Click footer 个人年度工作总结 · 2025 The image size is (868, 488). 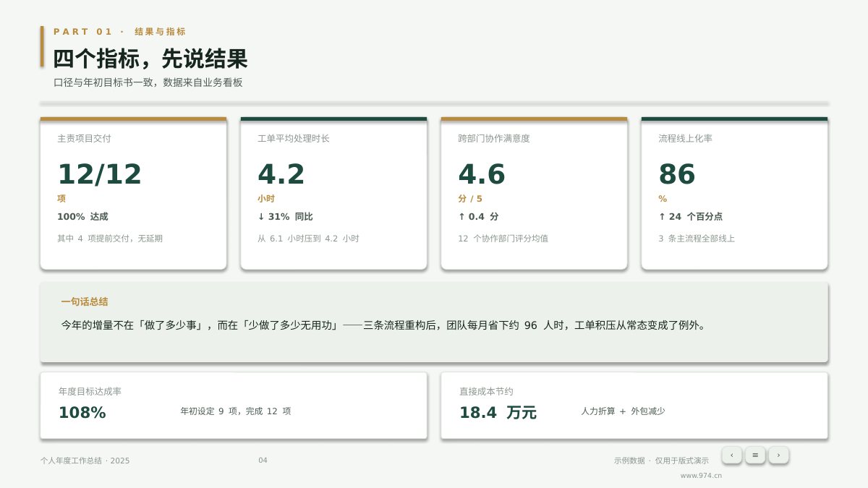[x=85, y=461]
